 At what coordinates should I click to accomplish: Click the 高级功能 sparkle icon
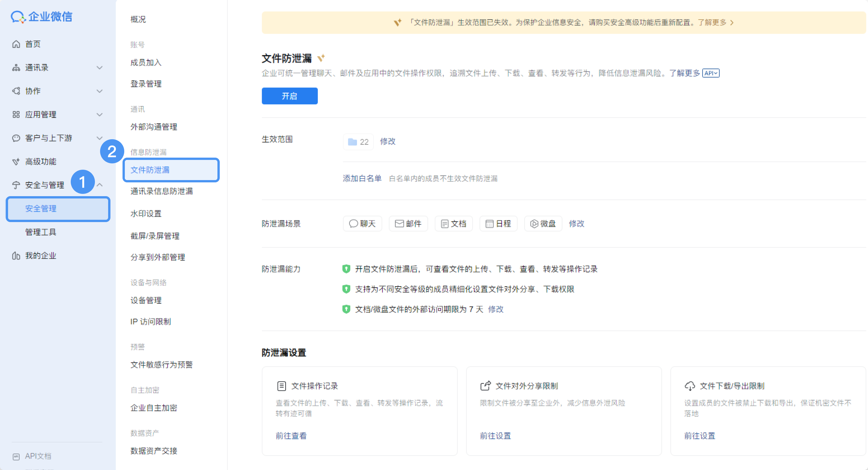(x=16, y=162)
